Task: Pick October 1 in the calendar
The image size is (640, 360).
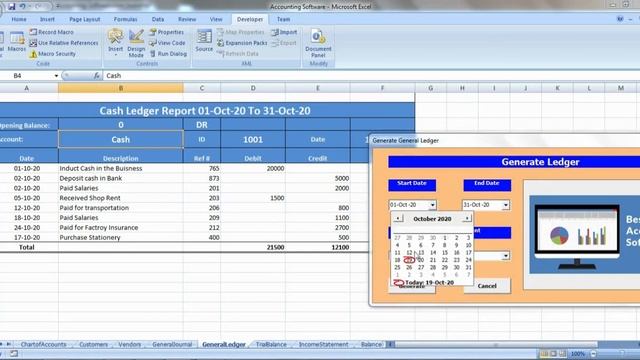Action: pyautogui.click(x=444, y=238)
